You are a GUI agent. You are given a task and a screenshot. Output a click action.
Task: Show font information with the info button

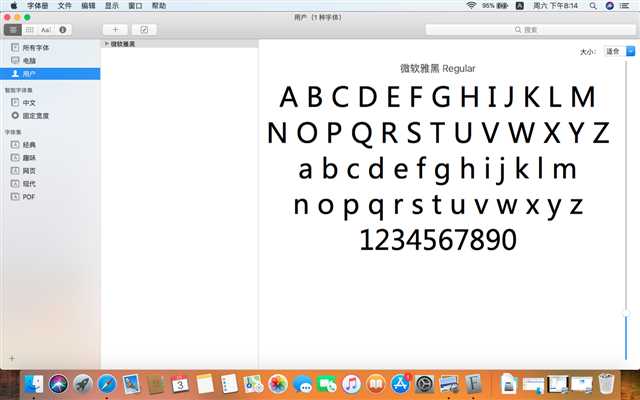(x=62, y=30)
